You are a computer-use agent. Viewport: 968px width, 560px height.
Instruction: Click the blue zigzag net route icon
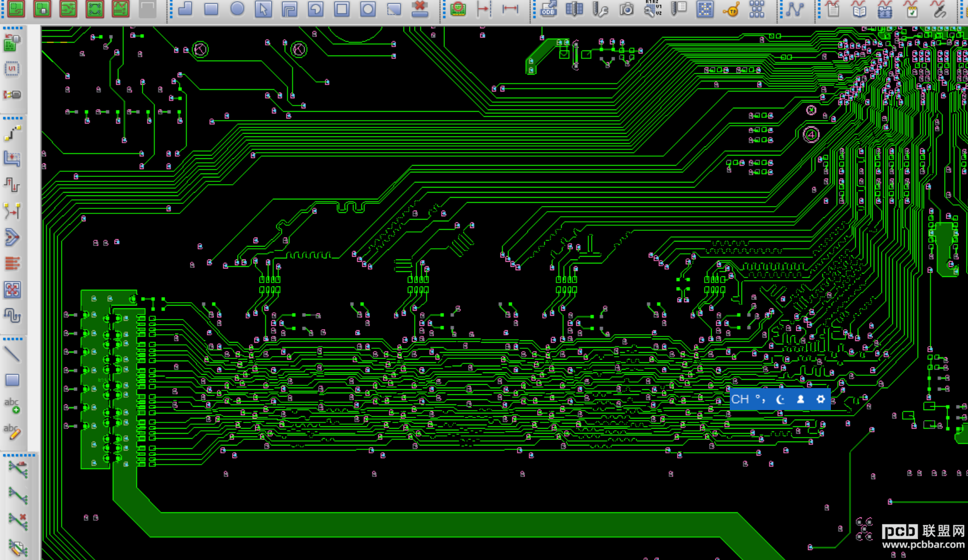(795, 9)
